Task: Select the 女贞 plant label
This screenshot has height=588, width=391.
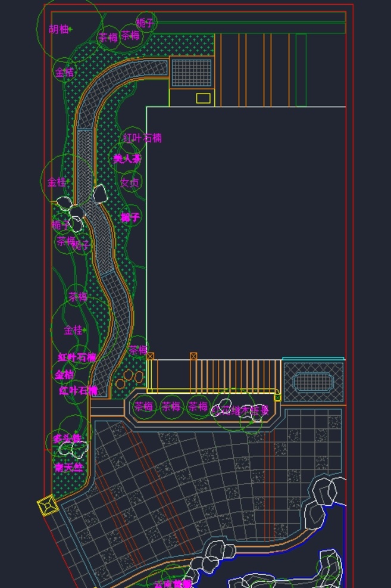Action: [x=130, y=183]
